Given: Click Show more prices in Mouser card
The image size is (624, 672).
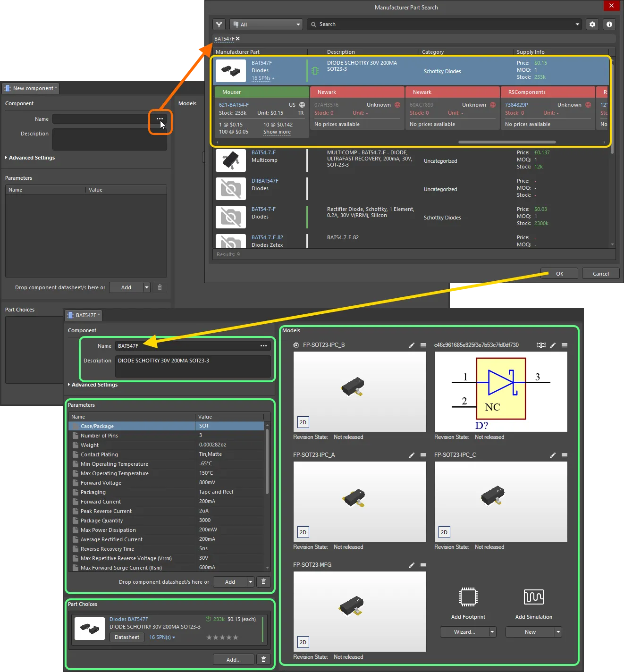Looking at the screenshot, I should point(277,132).
